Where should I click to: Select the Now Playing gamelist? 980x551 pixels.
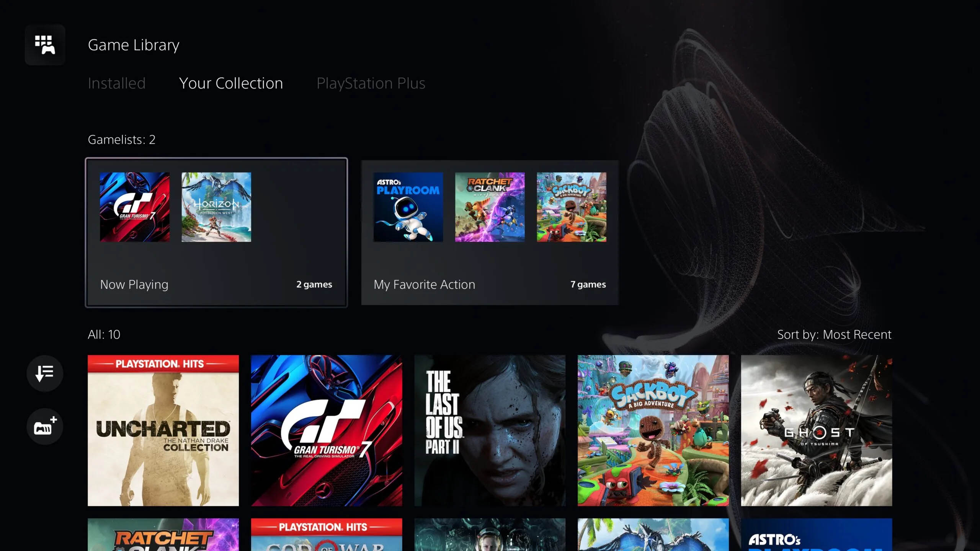(x=217, y=231)
